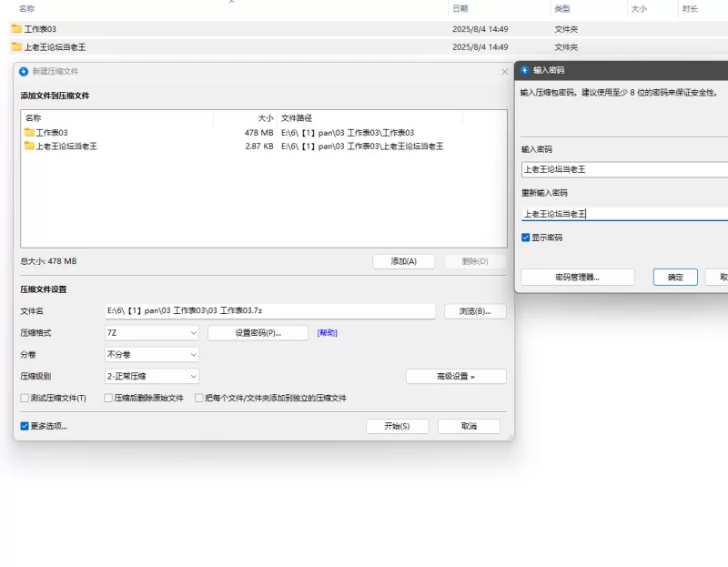Uncheck 更多选项... checkbox
The height and width of the screenshot is (567, 728).
coord(25,426)
